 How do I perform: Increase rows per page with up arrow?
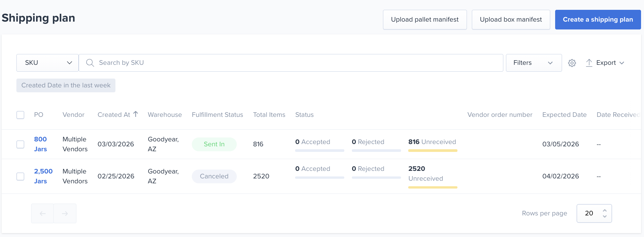pyautogui.click(x=605, y=210)
